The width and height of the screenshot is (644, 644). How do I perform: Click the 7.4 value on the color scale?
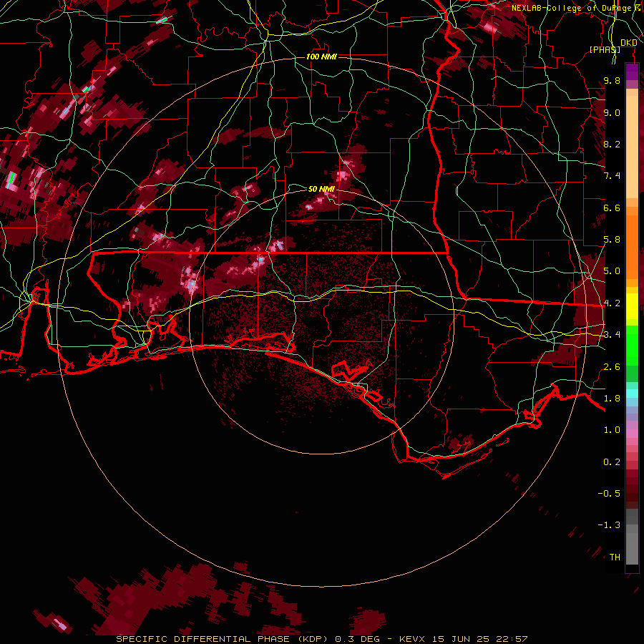coord(612,176)
